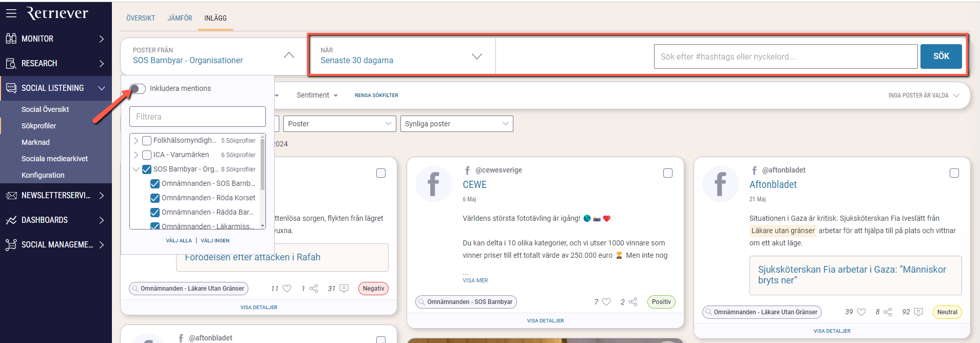The height and width of the screenshot is (343, 980).
Task: Uncheck the SOS Barnbyar - Org checkbox
Action: tap(147, 169)
